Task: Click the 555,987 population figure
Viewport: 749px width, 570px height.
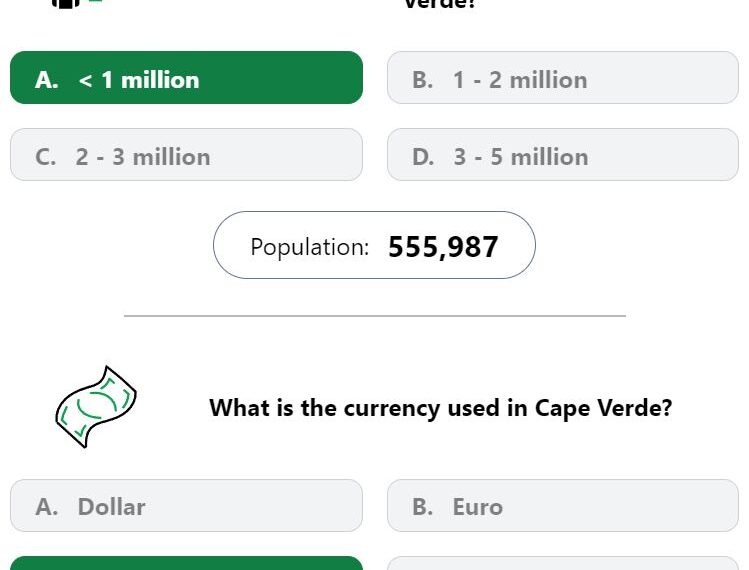Action: click(443, 247)
